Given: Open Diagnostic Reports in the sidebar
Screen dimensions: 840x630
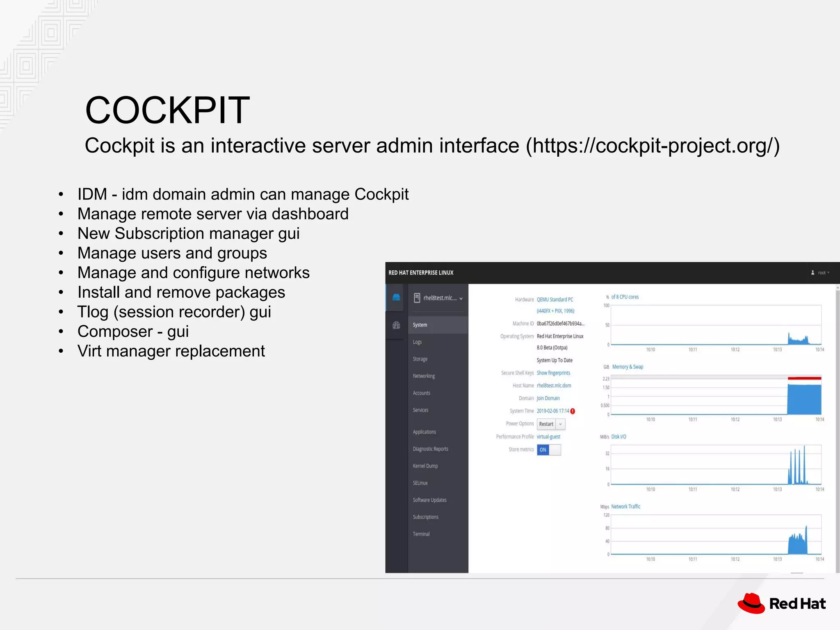Looking at the screenshot, I should coord(438,449).
